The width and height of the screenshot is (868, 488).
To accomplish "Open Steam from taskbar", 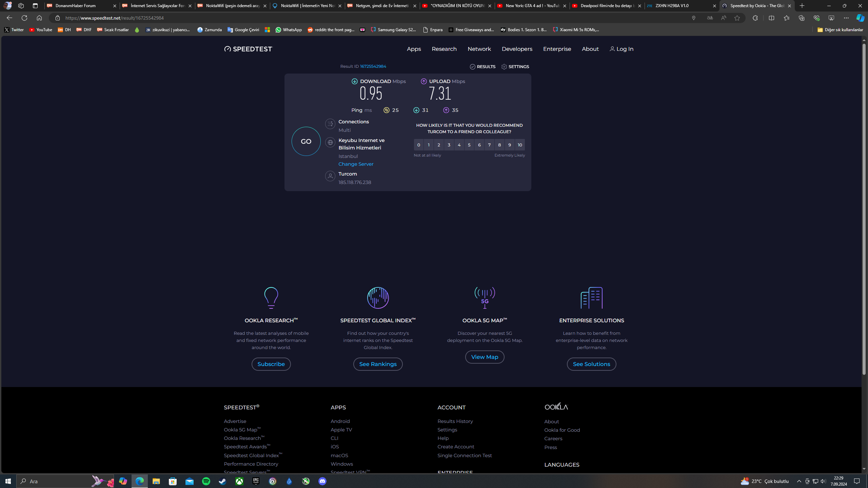I will click(x=223, y=481).
